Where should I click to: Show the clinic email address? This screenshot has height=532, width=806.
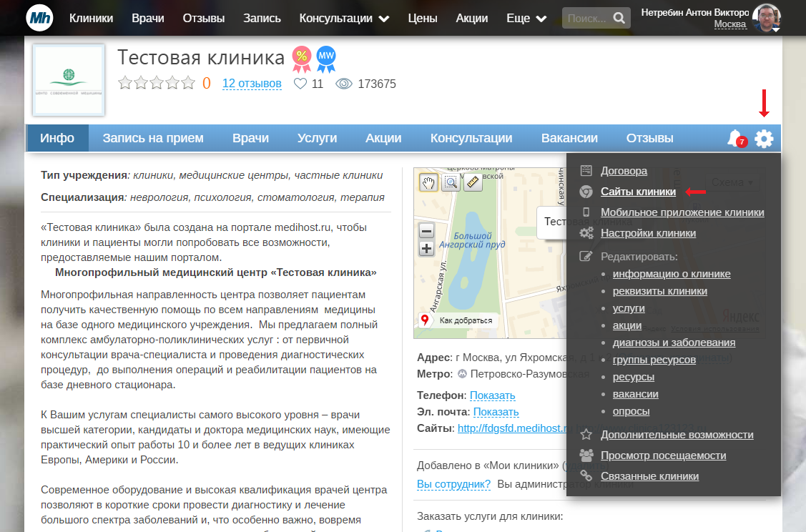click(496, 412)
